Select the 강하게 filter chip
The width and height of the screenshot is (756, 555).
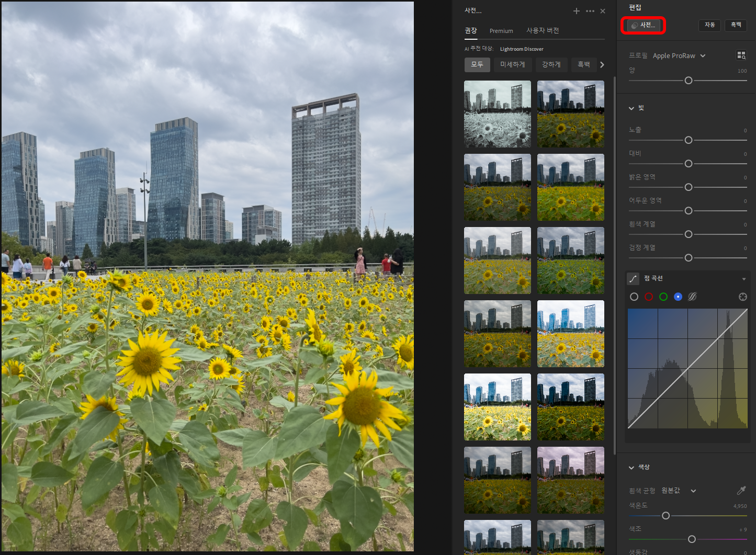click(551, 65)
